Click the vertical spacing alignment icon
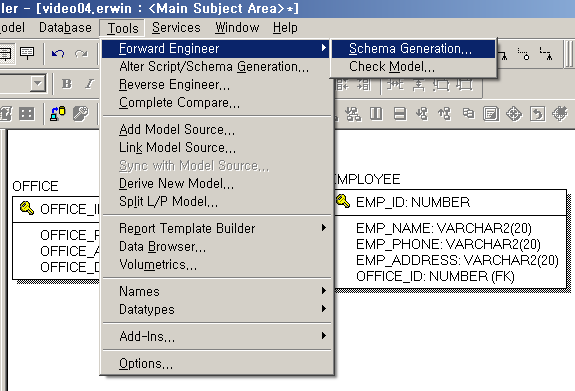Screen dimensions: 575x391 (418, 84)
